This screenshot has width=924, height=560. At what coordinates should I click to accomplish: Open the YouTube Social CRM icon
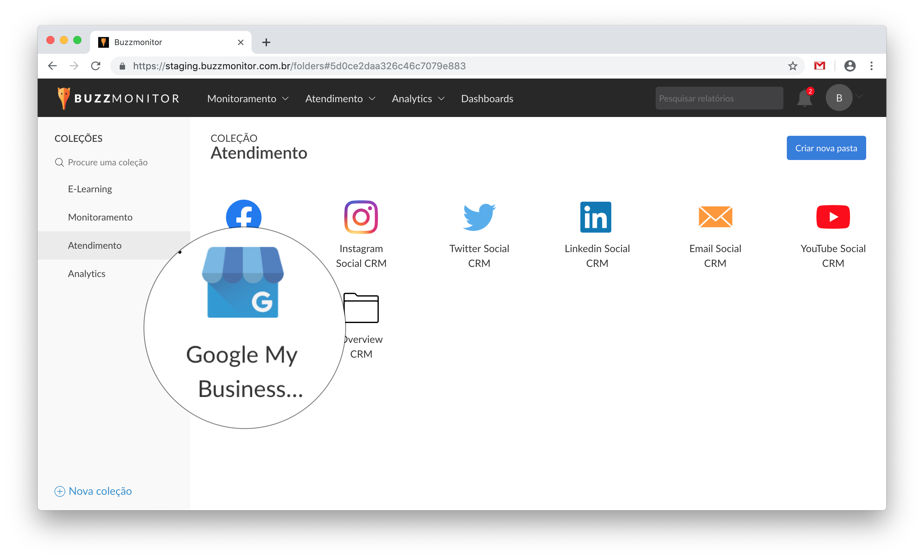[833, 217]
